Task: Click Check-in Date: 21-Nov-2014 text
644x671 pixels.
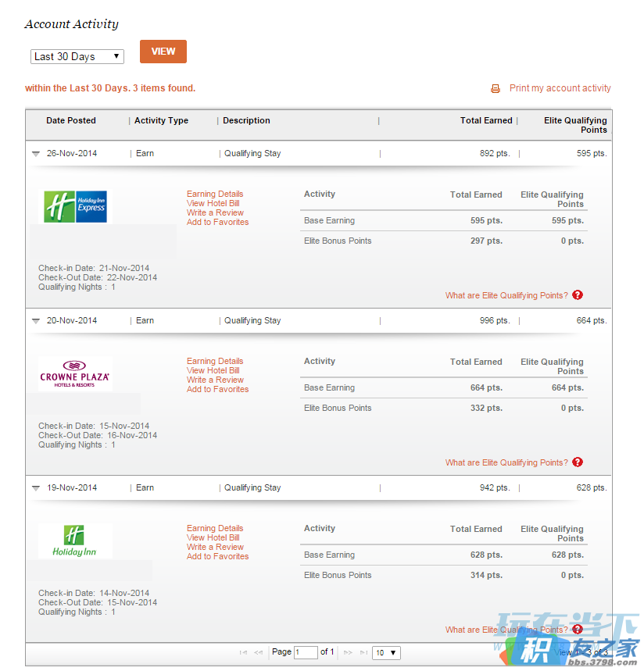Action: (94, 268)
